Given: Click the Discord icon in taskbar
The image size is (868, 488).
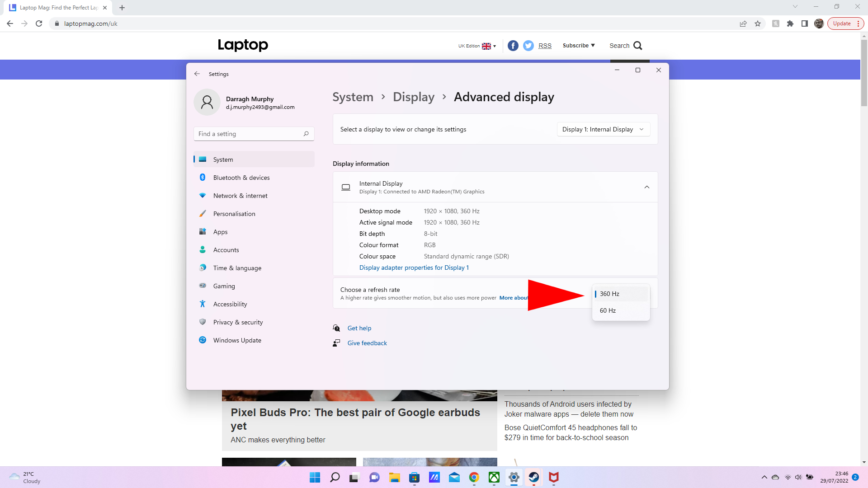Looking at the screenshot, I should [374, 477].
